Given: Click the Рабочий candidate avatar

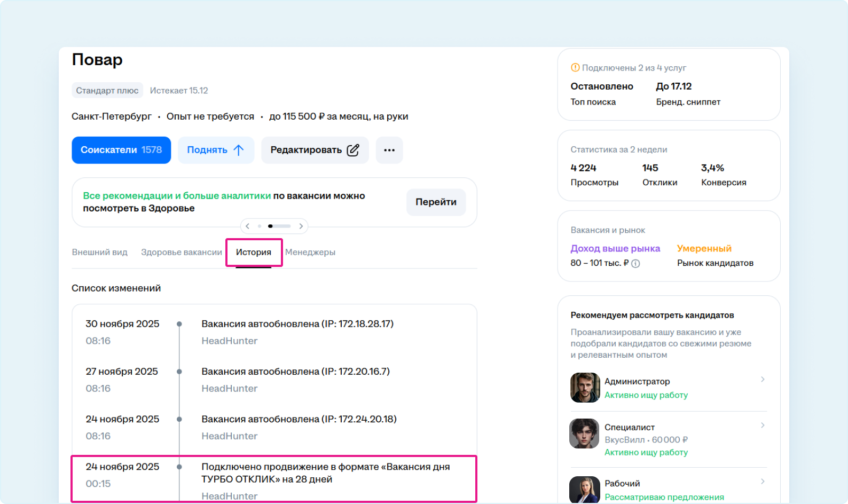Looking at the screenshot, I should pos(584,490).
